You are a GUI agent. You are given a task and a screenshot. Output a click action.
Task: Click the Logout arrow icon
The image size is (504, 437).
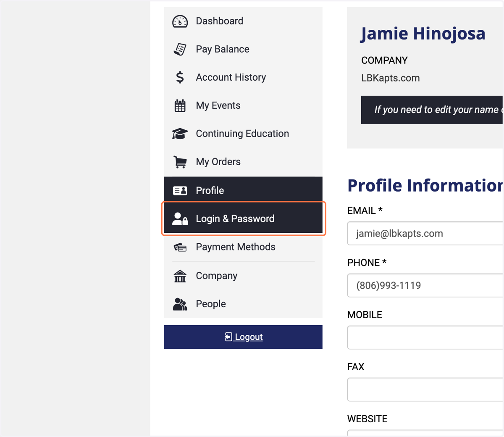(228, 337)
